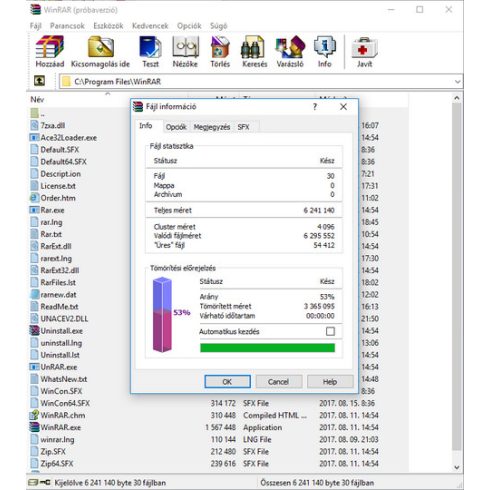
Task: Select the Uninstall.exe file icon
Action: [34, 330]
